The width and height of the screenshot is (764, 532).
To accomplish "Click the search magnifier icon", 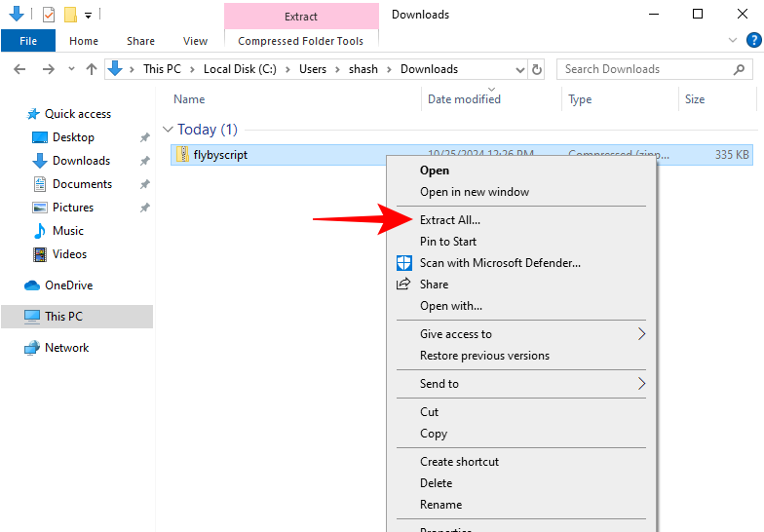I will click(x=740, y=69).
